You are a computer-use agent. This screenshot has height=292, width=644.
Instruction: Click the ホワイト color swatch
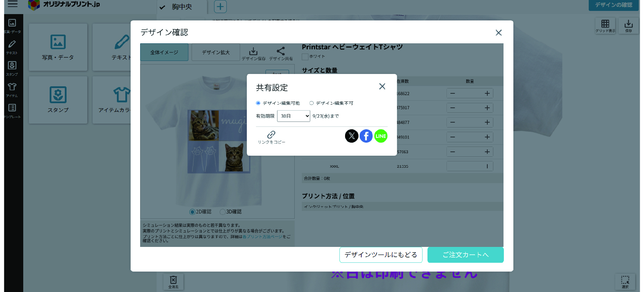[305, 57]
